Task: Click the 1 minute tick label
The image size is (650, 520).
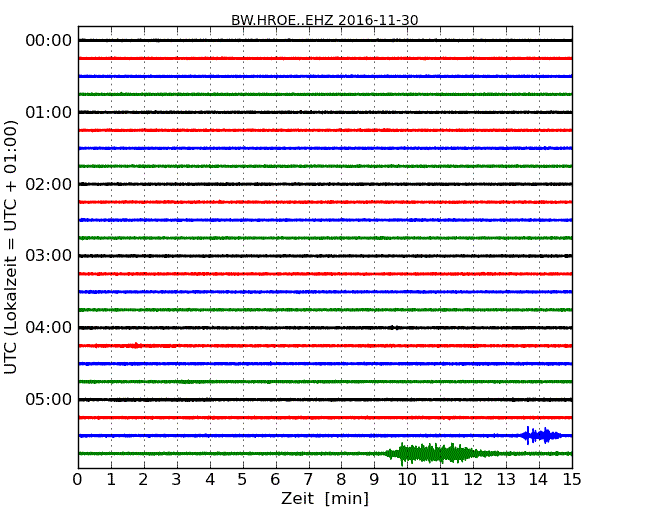Action: pos(111,480)
